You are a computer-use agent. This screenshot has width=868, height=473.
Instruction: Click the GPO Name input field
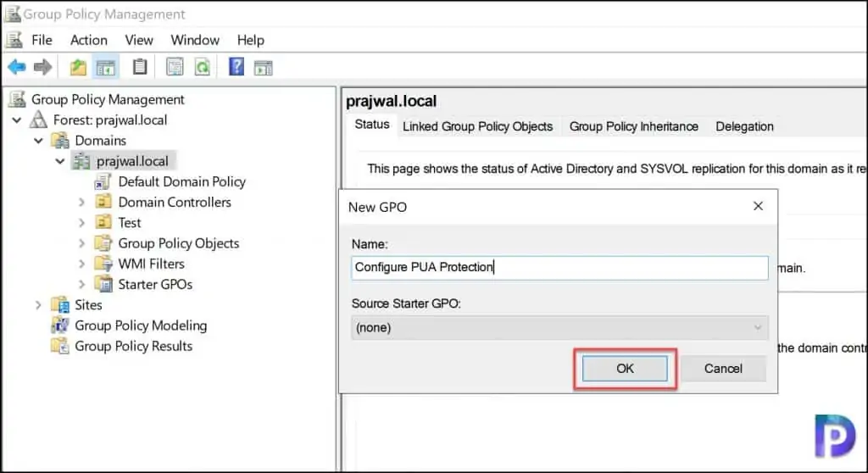click(559, 268)
